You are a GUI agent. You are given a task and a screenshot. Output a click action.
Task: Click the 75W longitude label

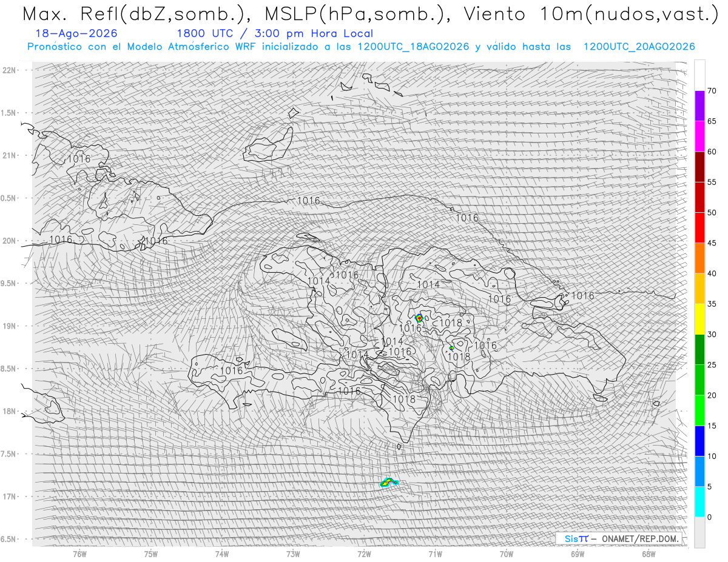[x=150, y=554]
